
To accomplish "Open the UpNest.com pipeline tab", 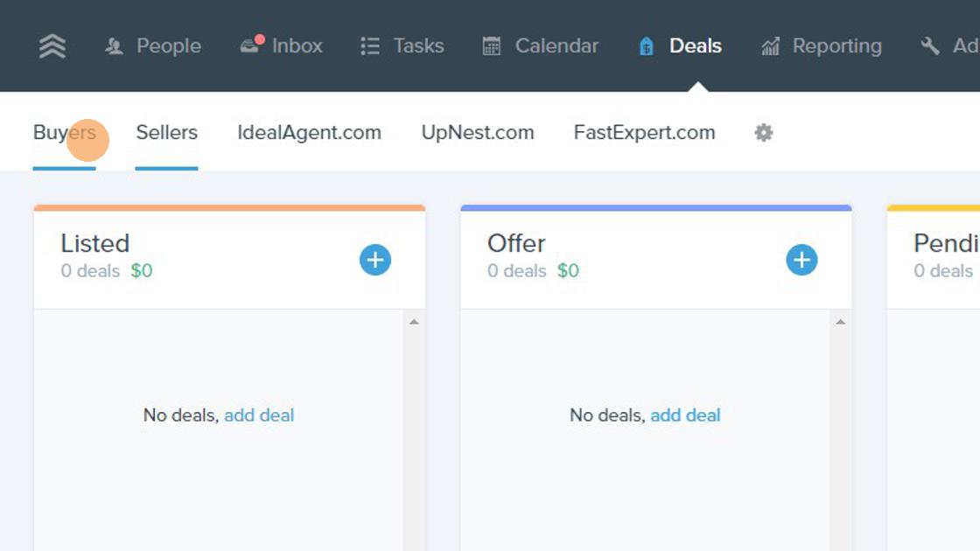I will 478,132.
